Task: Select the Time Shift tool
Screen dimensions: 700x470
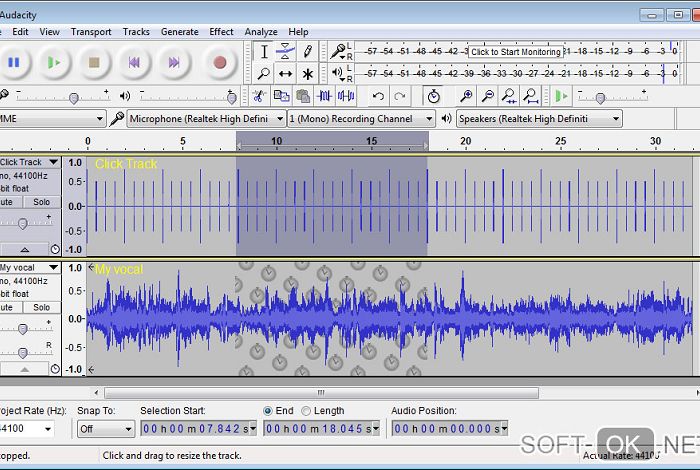Action: tap(285, 73)
